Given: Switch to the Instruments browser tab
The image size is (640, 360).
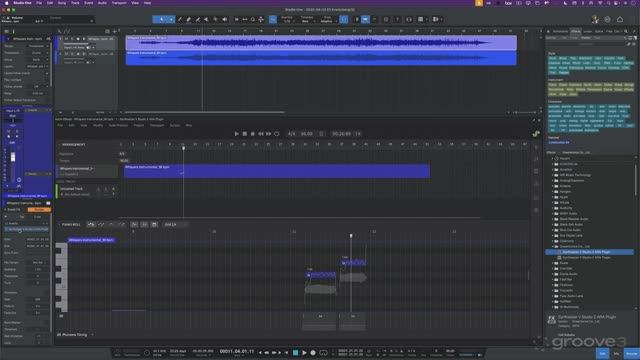Looking at the screenshot, I should (560, 31).
